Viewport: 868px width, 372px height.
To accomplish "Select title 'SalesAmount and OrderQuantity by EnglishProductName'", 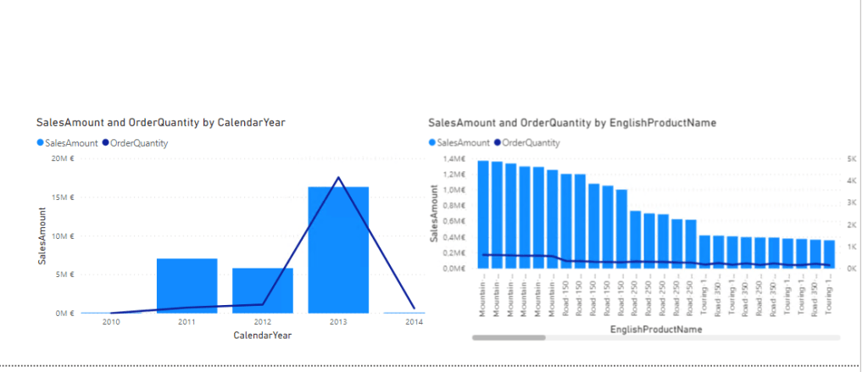I will coord(572,123).
